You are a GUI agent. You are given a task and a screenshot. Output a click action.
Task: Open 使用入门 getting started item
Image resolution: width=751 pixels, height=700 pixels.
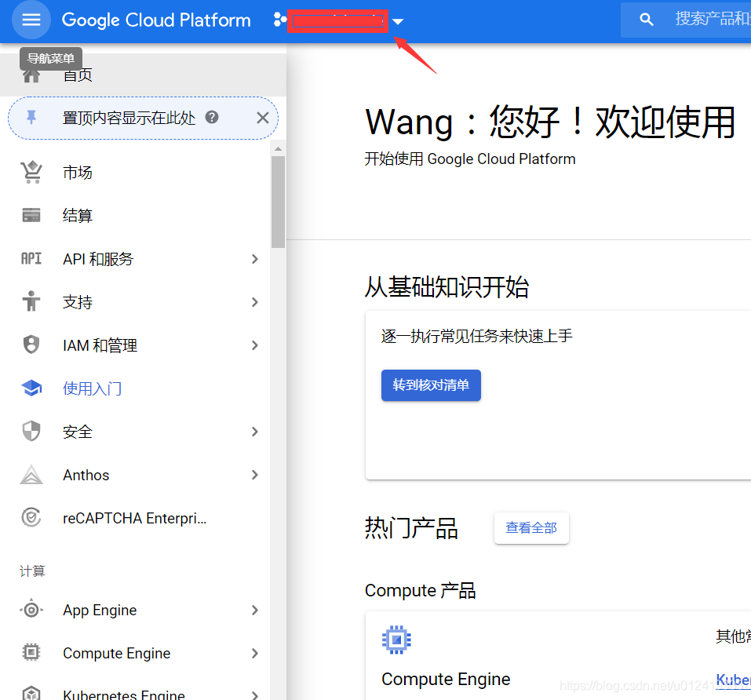pos(92,388)
